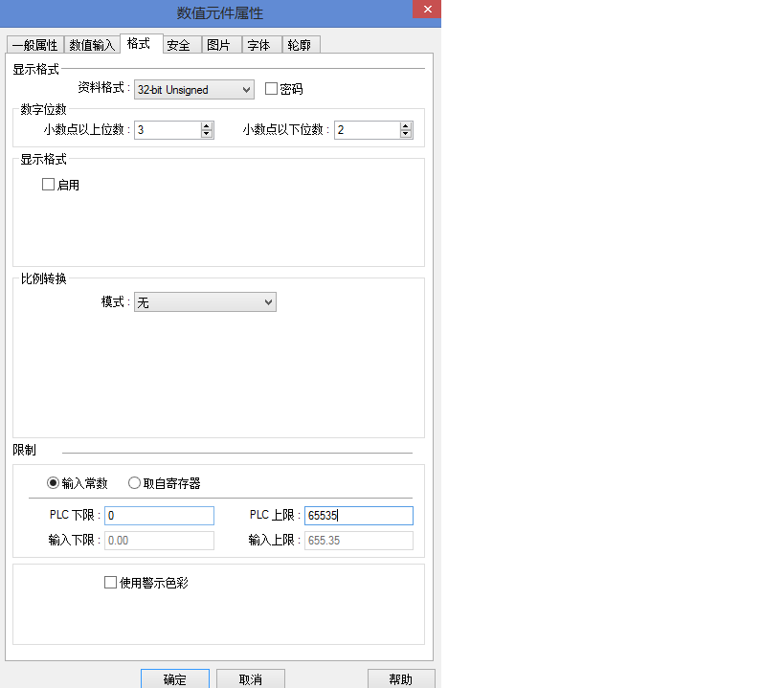Focus the PLC 上限 field showing 65535
The width and height of the screenshot is (784, 688).
(x=358, y=516)
